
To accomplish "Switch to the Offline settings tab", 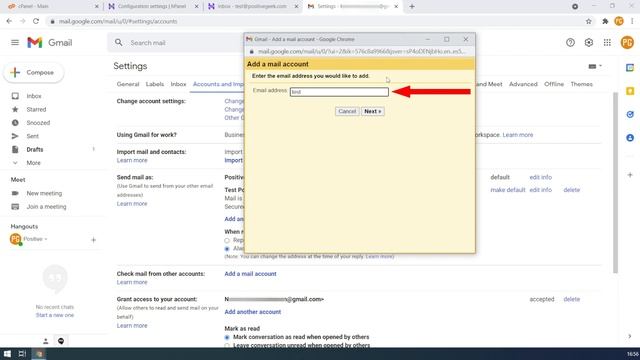I will [554, 84].
